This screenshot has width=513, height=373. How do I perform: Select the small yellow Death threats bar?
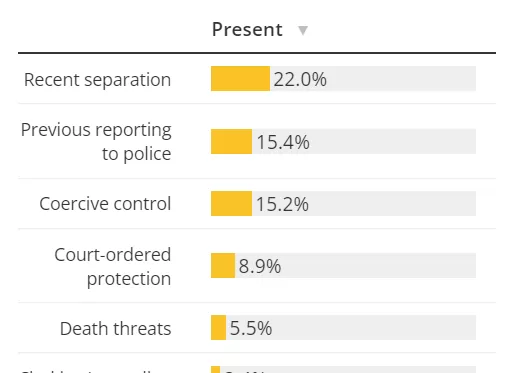coord(218,327)
